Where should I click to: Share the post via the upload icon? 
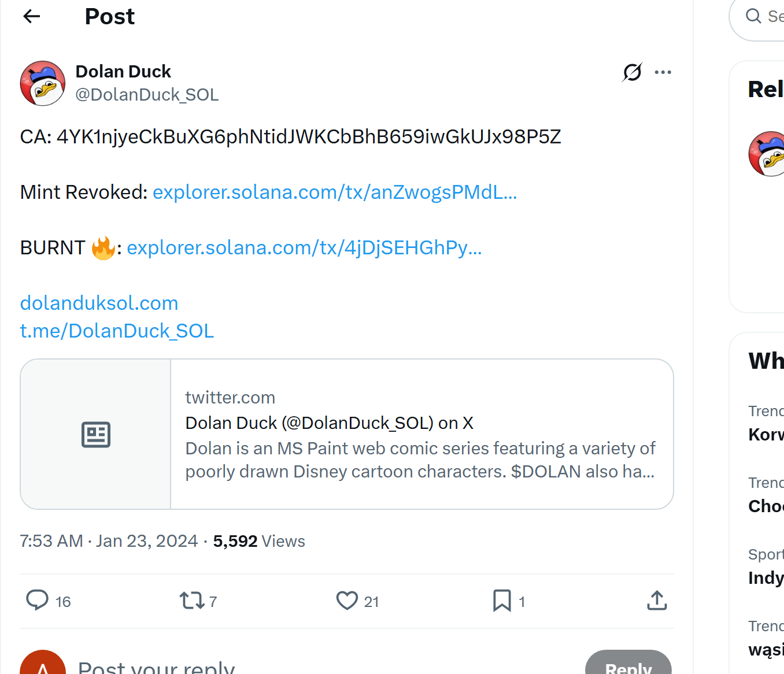click(656, 601)
